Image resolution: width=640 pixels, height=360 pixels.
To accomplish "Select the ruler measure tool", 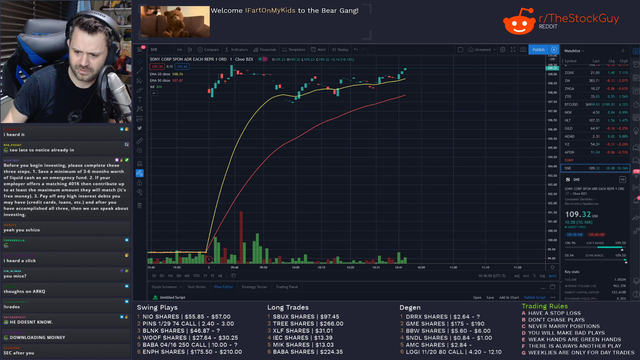I will [140, 141].
